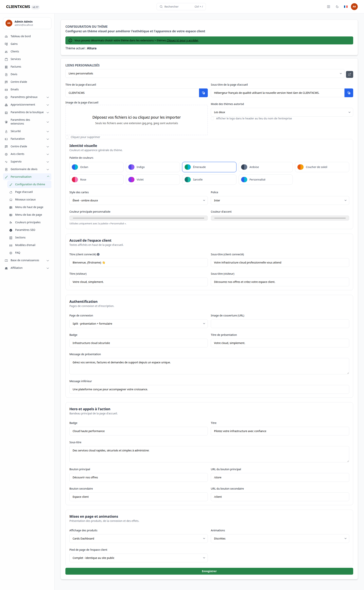This screenshot has height=590, width=364.
Task: Open Modèles d'email submenu item
Action: 29,245
